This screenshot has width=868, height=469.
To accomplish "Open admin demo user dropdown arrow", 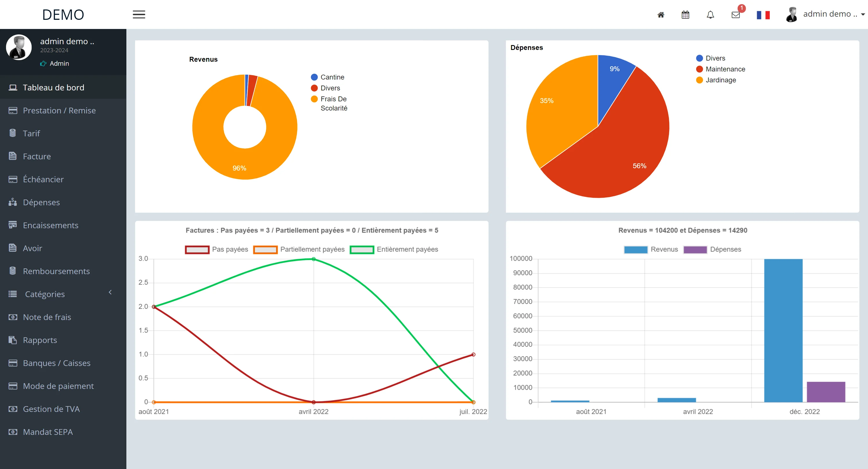I will point(863,14).
